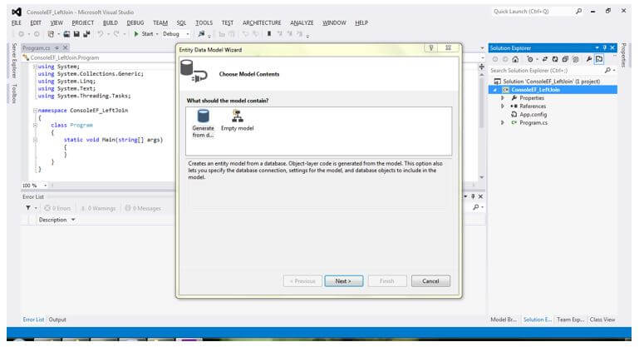Click the New Project toolbar icon
Screen dimensions: 644x347
coord(51,34)
